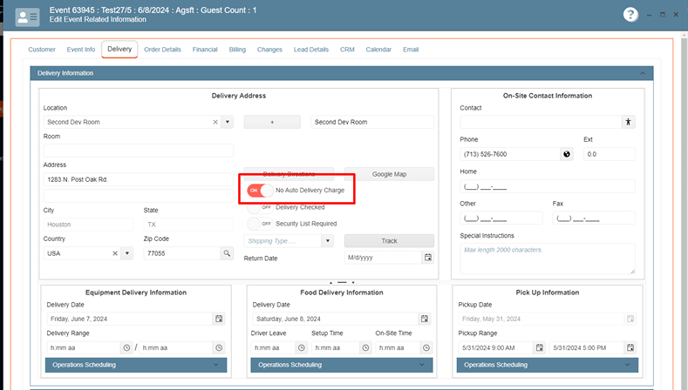Click the dial icon next to Phone field
Viewport: 688px width, 390px height.
click(567, 154)
